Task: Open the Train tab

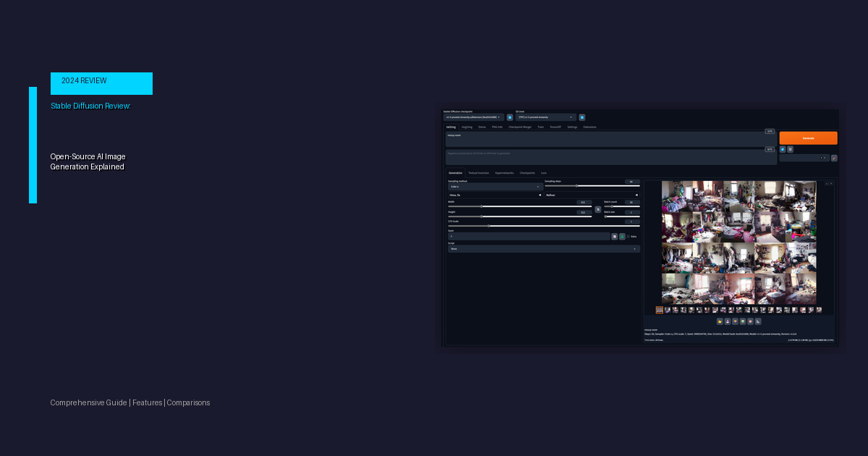Action: (x=540, y=127)
